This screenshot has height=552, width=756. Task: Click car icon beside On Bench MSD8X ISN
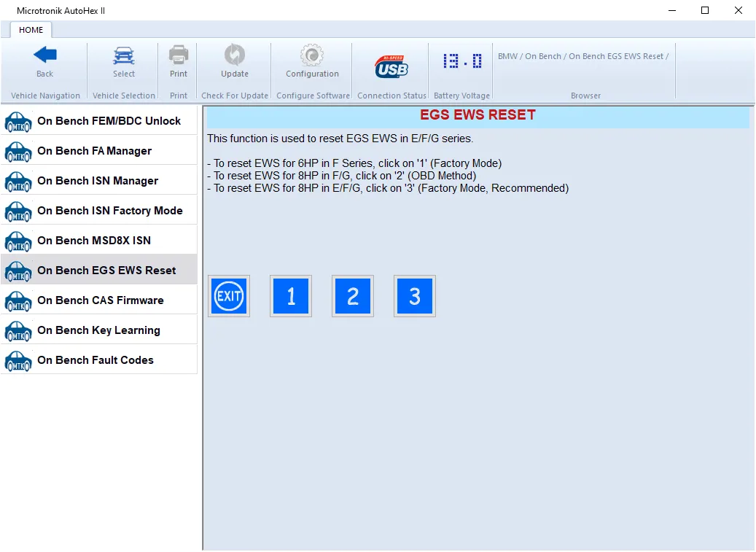[18, 241]
